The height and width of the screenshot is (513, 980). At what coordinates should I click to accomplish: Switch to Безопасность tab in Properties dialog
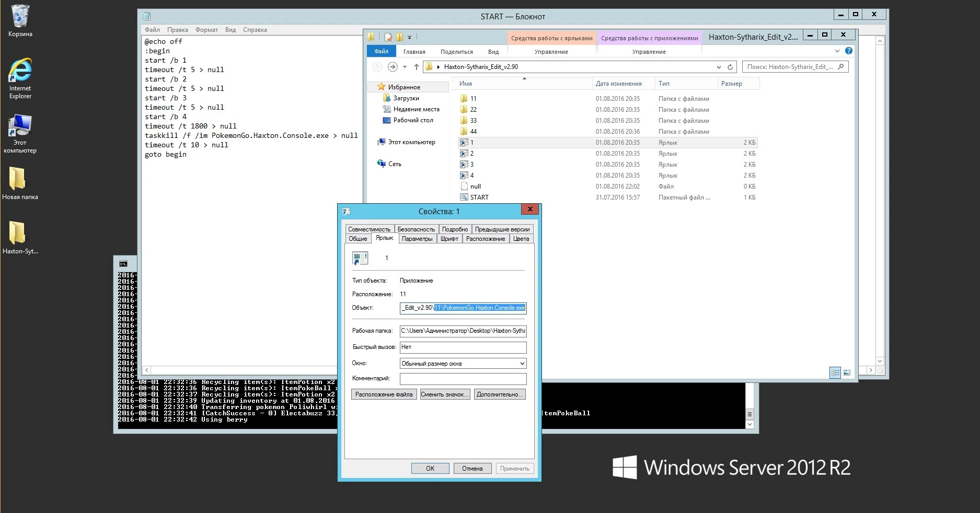click(x=416, y=229)
